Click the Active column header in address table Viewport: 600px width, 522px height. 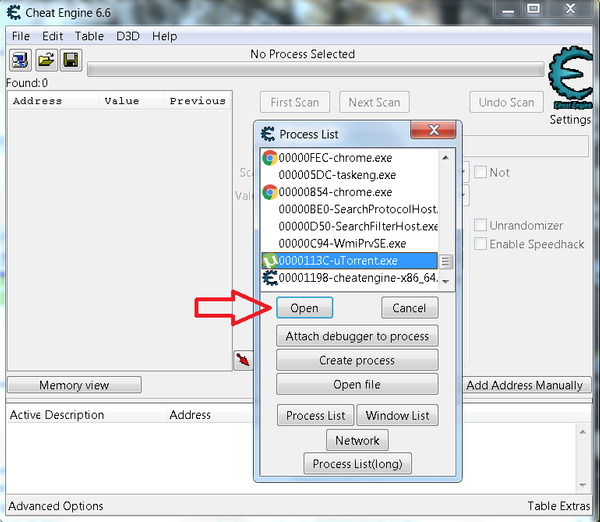pyautogui.click(x=25, y=415)
